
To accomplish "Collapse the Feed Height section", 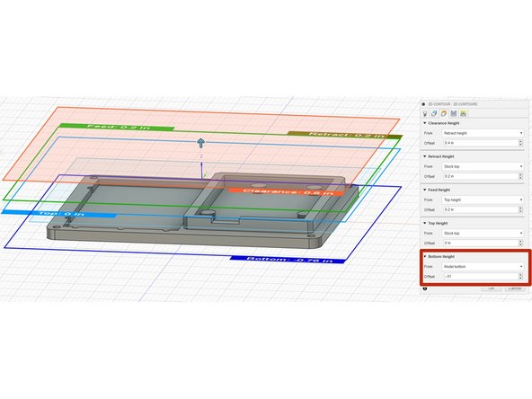I will click(x=425, y=190).
